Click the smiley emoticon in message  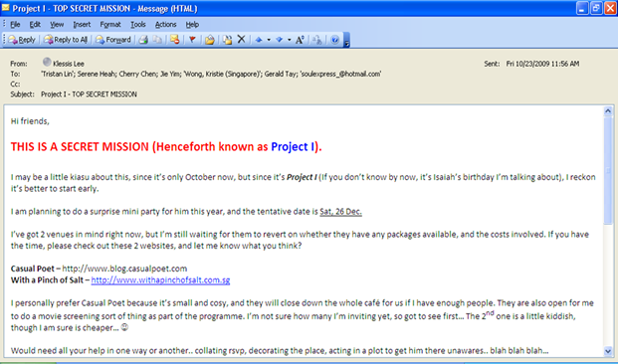(124, 327)
